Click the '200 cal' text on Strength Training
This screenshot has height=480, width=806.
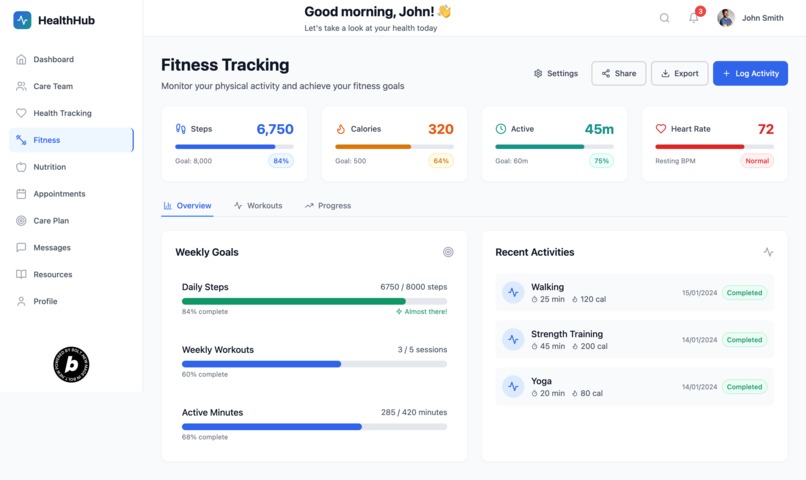pos(594,346)
